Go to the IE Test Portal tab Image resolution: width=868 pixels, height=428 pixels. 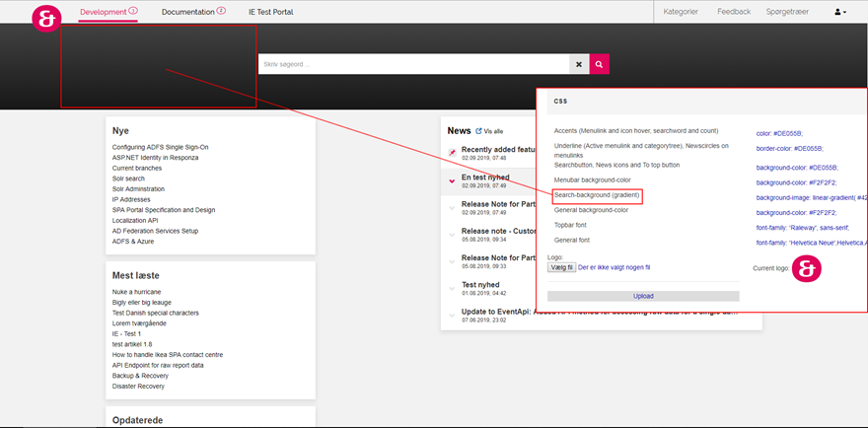coord(270,12)
